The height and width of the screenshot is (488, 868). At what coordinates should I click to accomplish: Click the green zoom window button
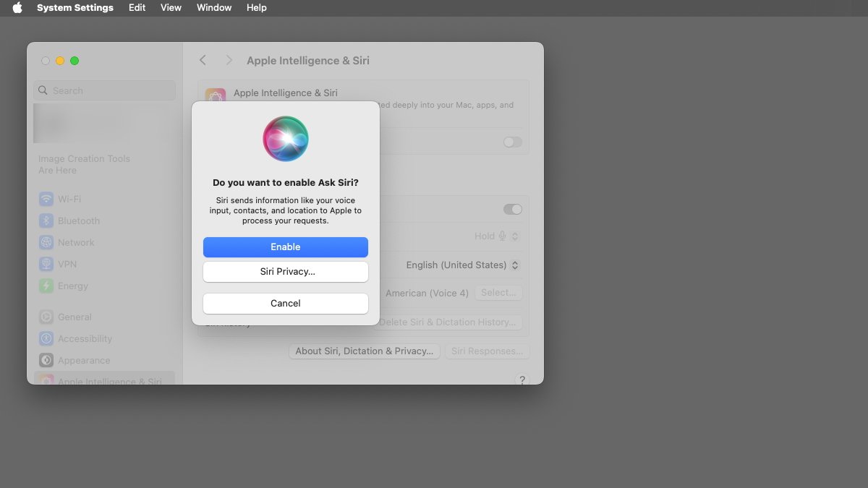[75, 61]
